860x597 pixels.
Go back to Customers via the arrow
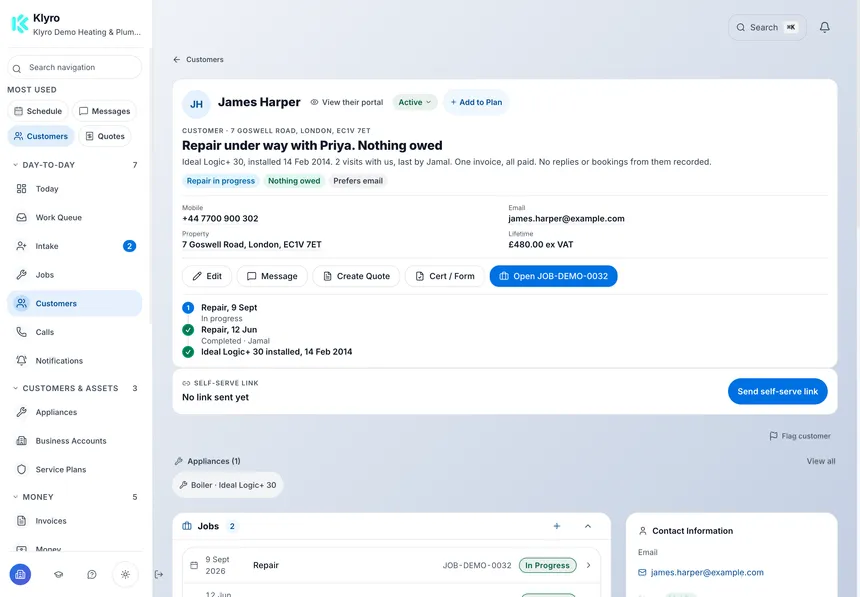[177, 59]
